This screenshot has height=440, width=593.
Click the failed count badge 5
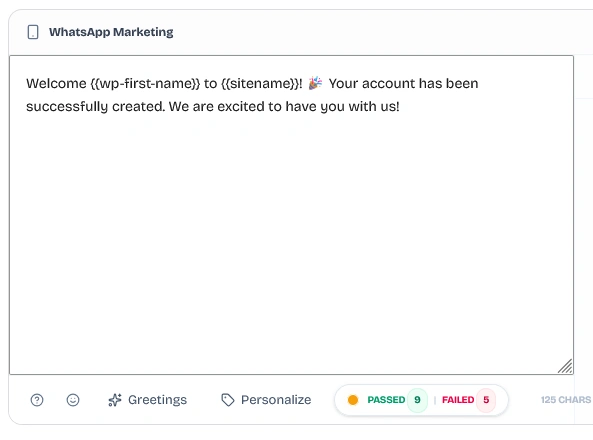coord(486,400)
